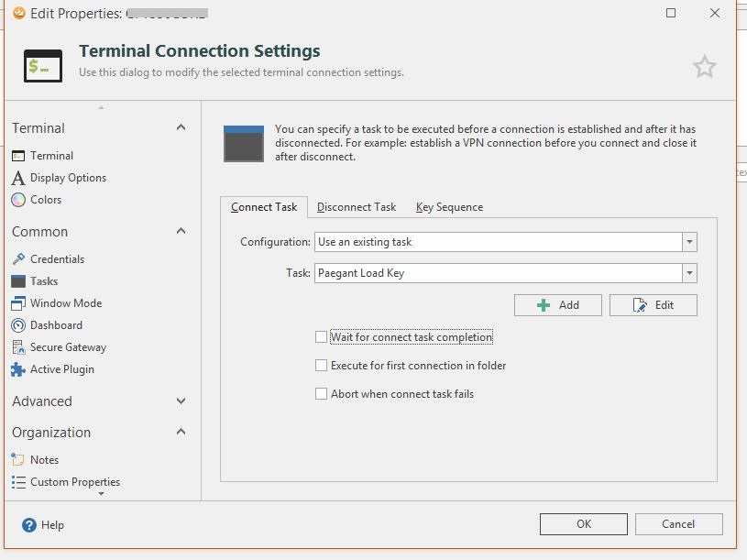Open the Configuration dropdown
The image size is (747, 560).
point(689,242)
